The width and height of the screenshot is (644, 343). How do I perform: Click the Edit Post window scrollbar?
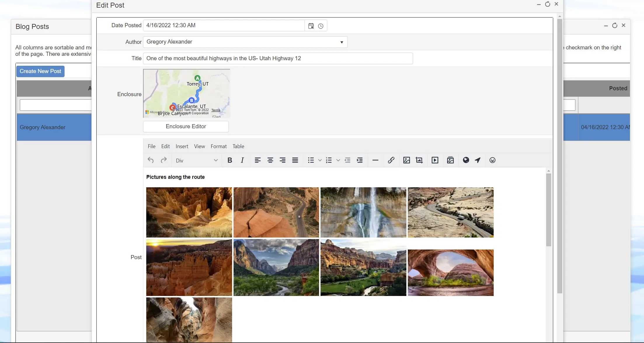[560, 156]
